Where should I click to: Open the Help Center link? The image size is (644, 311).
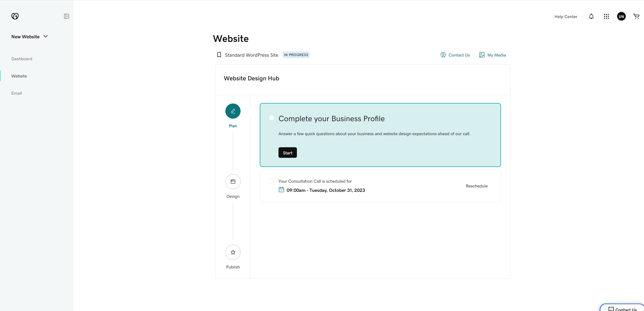click(566, 17)
